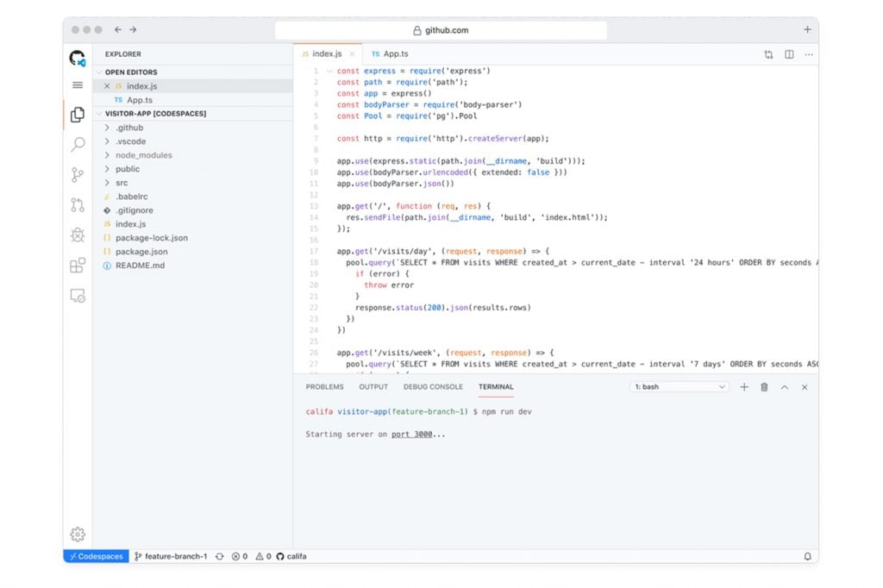Open README.md file

click(x=192, y=266)
